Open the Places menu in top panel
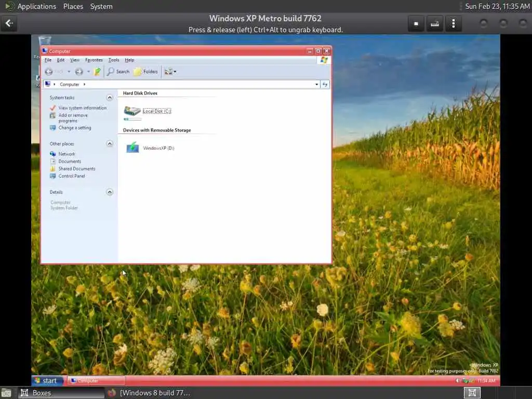532x399 pixels. click(73, 6)
